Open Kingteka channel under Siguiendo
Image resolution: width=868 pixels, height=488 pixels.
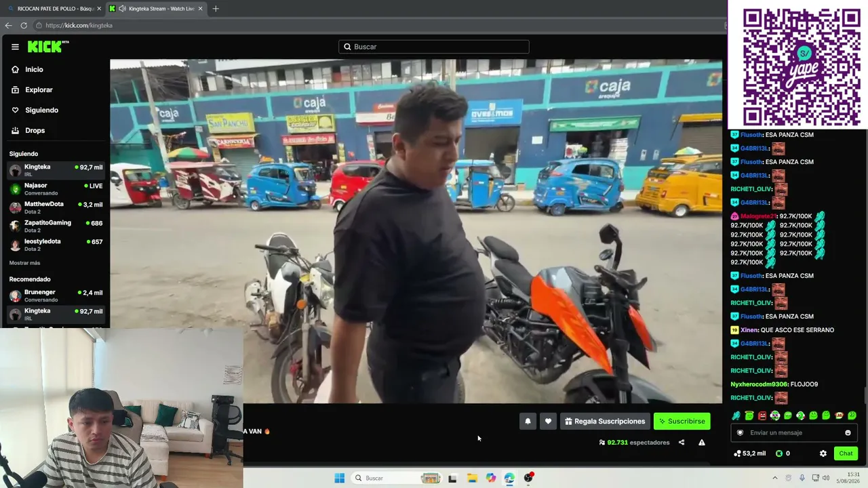(55, 170)
